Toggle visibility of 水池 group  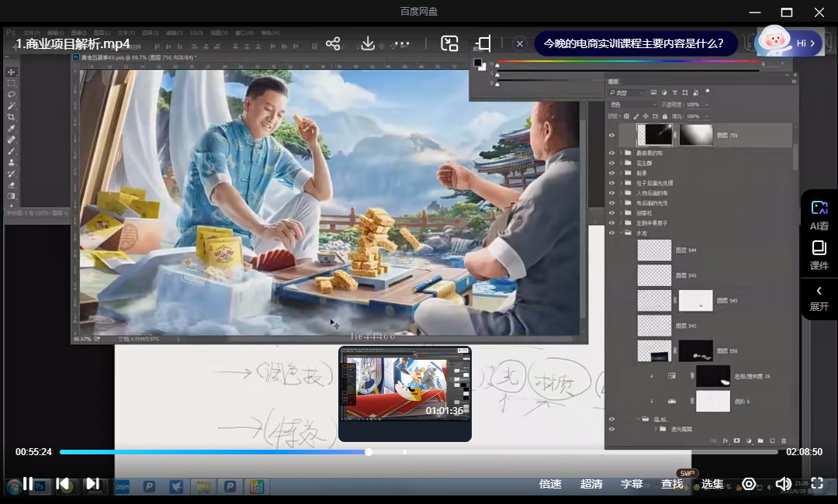click(612, 233)
